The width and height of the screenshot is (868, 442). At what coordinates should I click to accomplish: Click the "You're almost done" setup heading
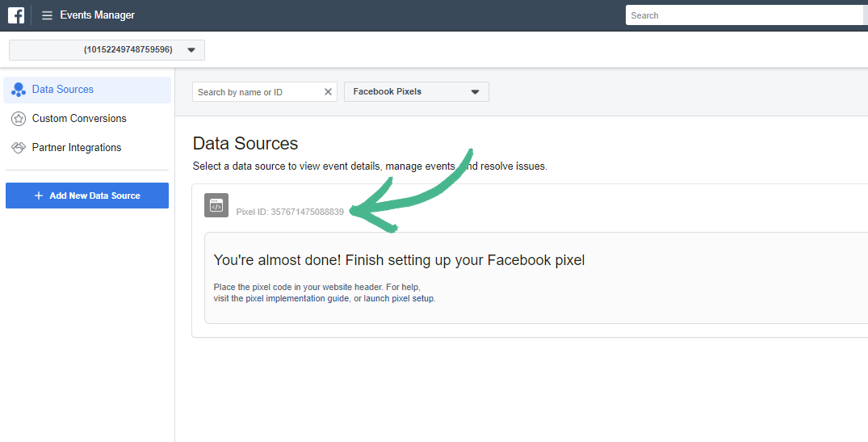(399, 260)
